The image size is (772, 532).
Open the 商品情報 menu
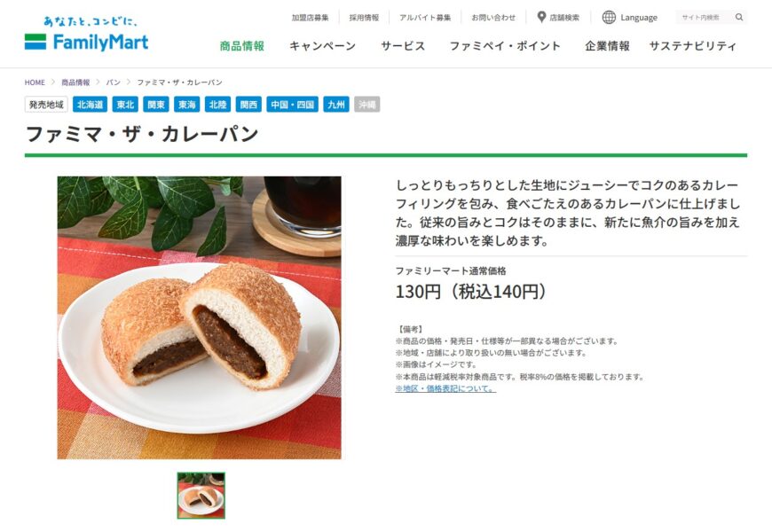click(241, 46)
